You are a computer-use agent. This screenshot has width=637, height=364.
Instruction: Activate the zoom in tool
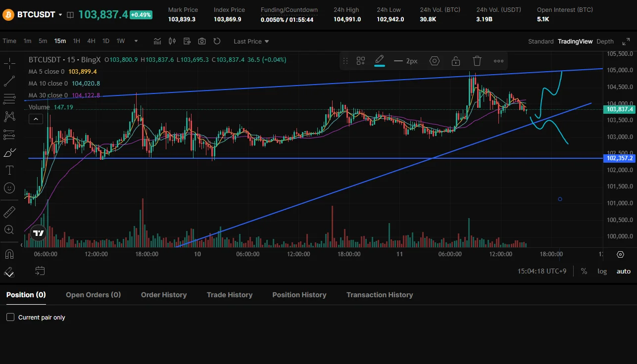pos(9,230)
